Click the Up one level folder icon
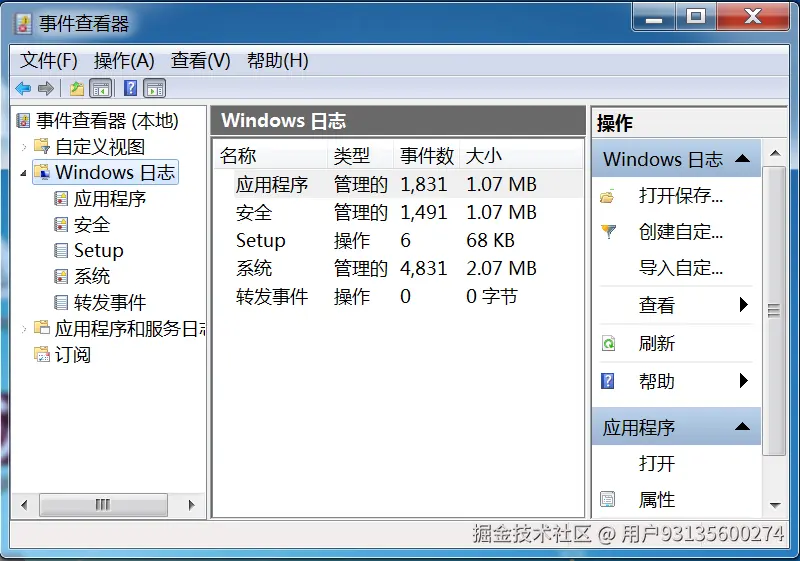This screenshot has height=561, width=800. tap(77, 89)
